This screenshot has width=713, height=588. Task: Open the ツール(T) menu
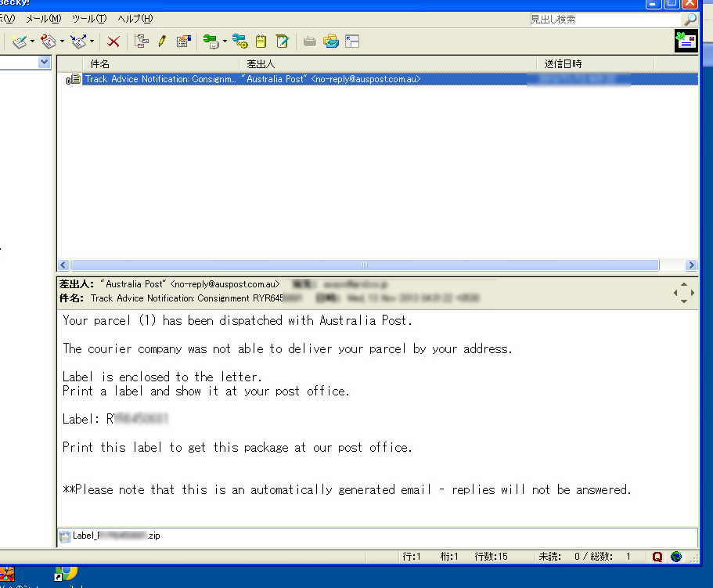coord(89,19)
